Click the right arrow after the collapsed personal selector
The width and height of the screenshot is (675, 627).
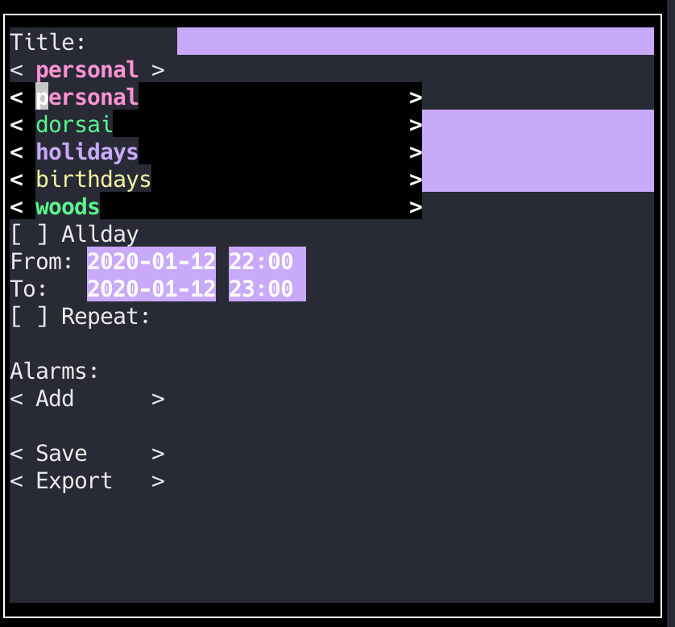(x=158, y=70)
